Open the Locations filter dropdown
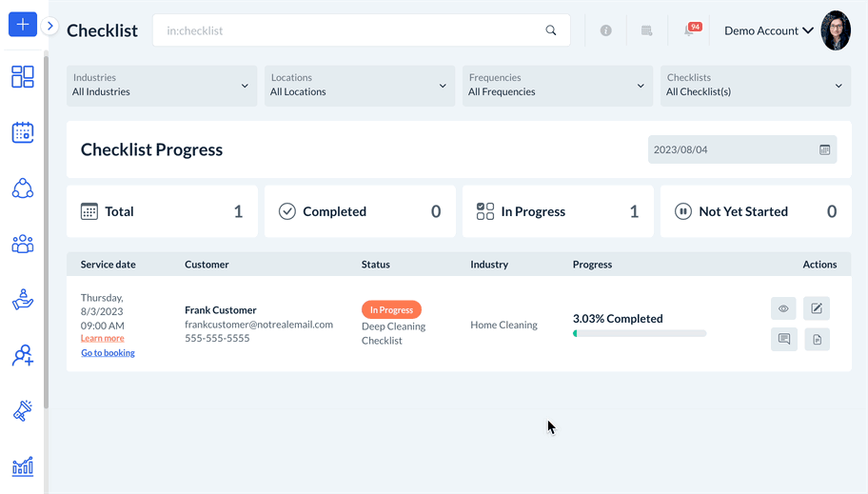Image resolution: width=868 pixels, height=494 pixels. (360, 86)
